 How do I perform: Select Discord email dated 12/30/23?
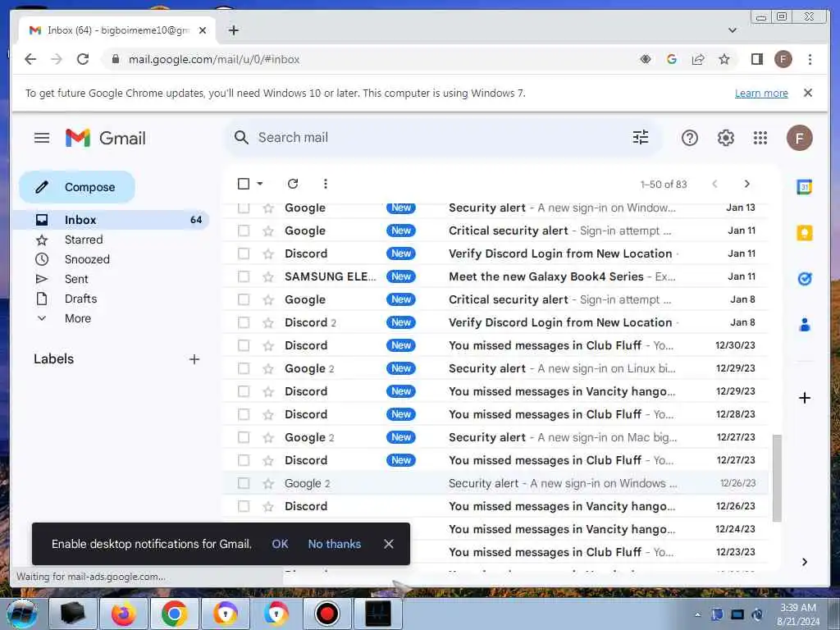(x=243, y=345)
